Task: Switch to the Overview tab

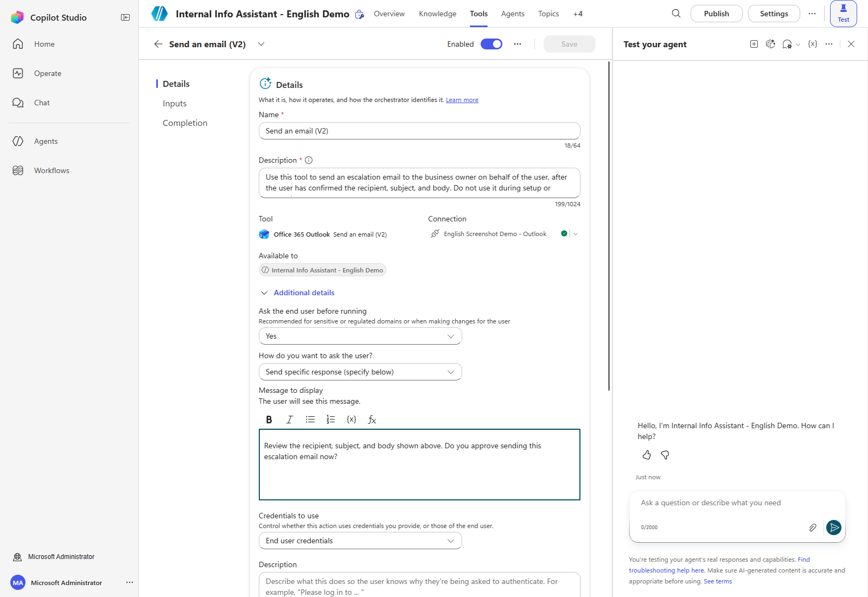Action: 389,14
